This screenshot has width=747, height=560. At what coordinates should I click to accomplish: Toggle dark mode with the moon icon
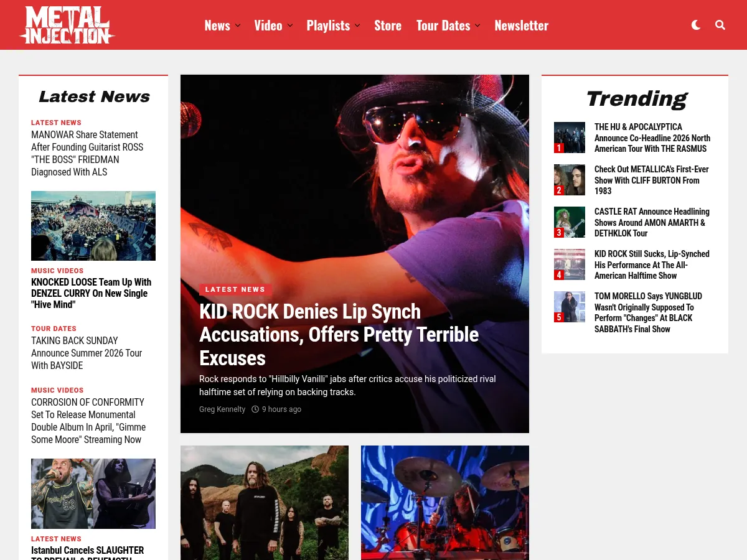[696, 25]
